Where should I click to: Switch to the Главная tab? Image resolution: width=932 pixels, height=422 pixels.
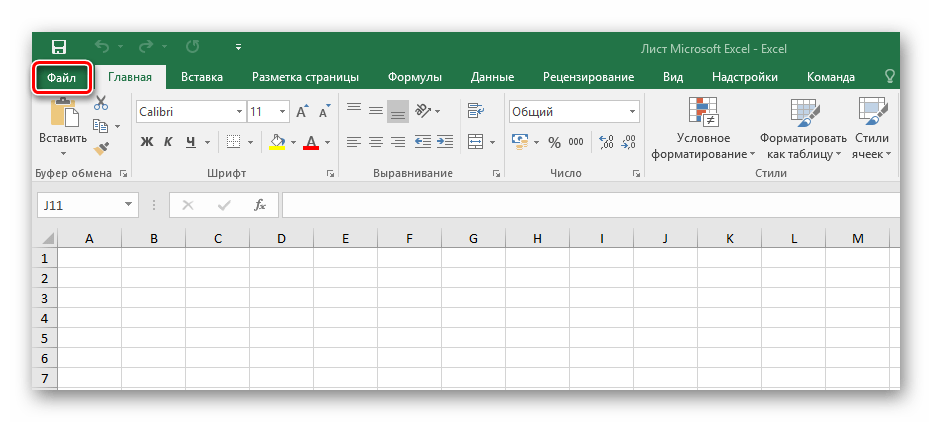pos(130,77)
